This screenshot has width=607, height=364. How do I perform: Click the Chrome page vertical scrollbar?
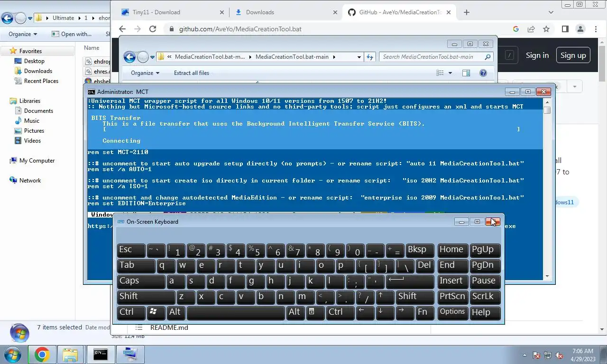602,64
